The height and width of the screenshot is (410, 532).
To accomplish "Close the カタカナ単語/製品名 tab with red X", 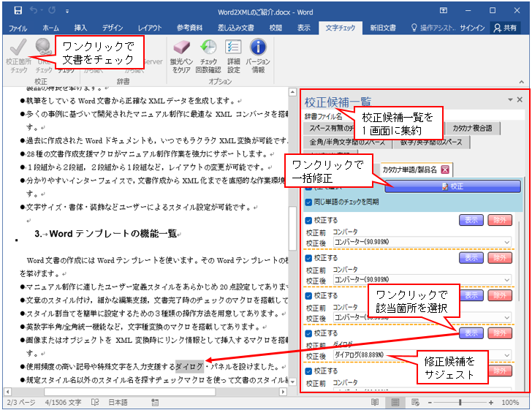I will tap(444, 170).
